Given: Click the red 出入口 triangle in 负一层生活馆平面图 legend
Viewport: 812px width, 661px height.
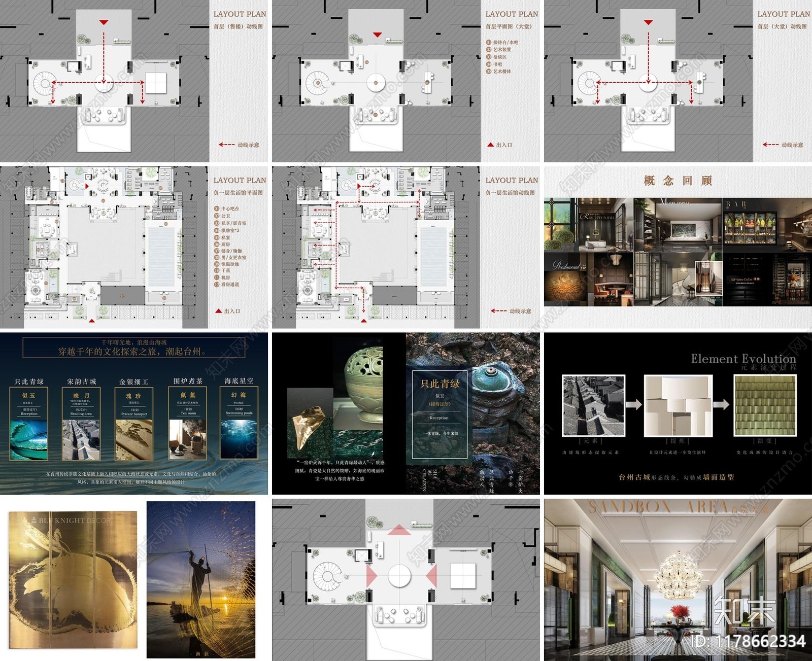Looking at the screenshot, I should tap(218, 310).
